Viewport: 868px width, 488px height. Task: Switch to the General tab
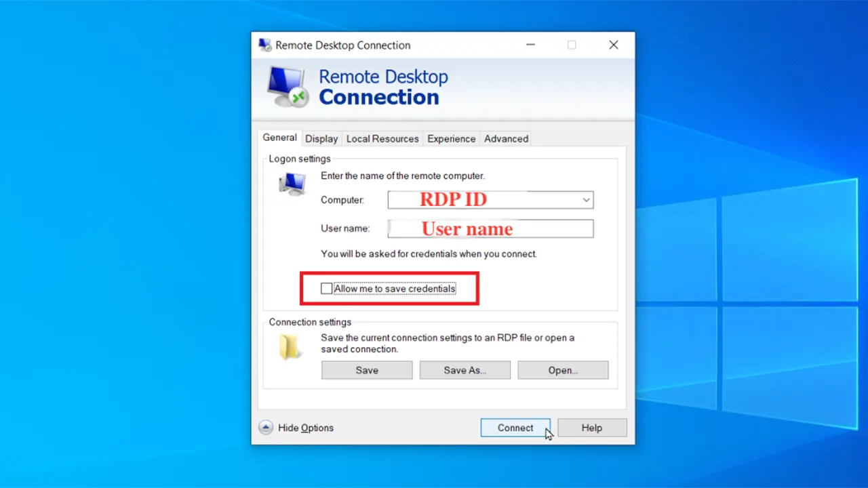279,138
